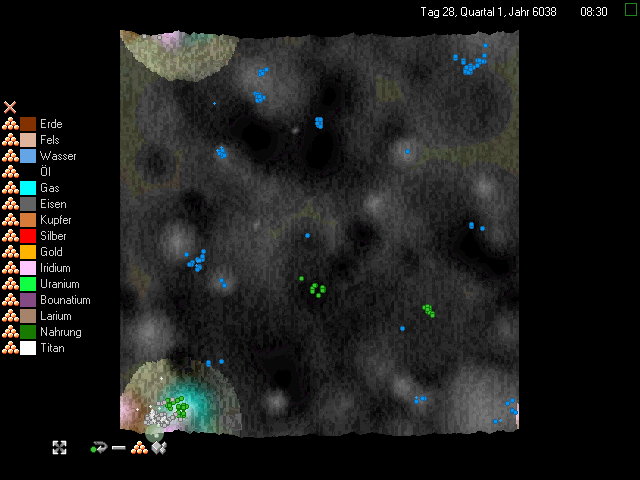Click the gray cubes icon in bottom toolbar
Screen dimensions: 640x480
click(157, 447)
